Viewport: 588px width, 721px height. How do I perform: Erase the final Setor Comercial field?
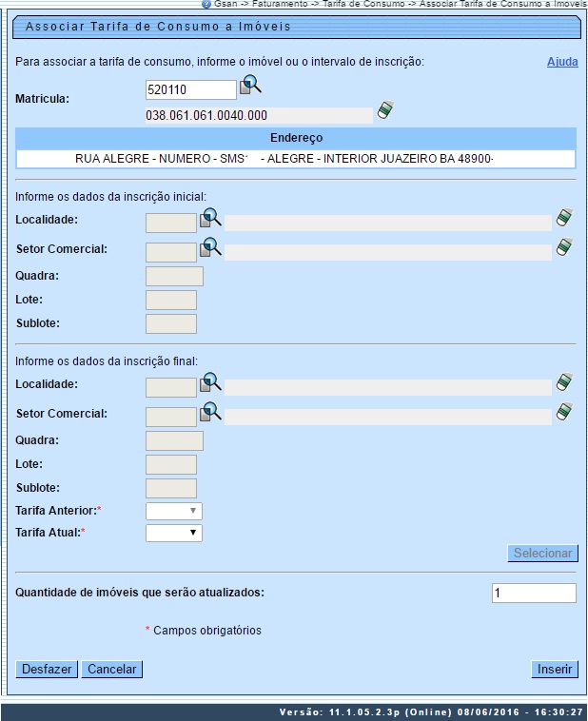[564, 413]
